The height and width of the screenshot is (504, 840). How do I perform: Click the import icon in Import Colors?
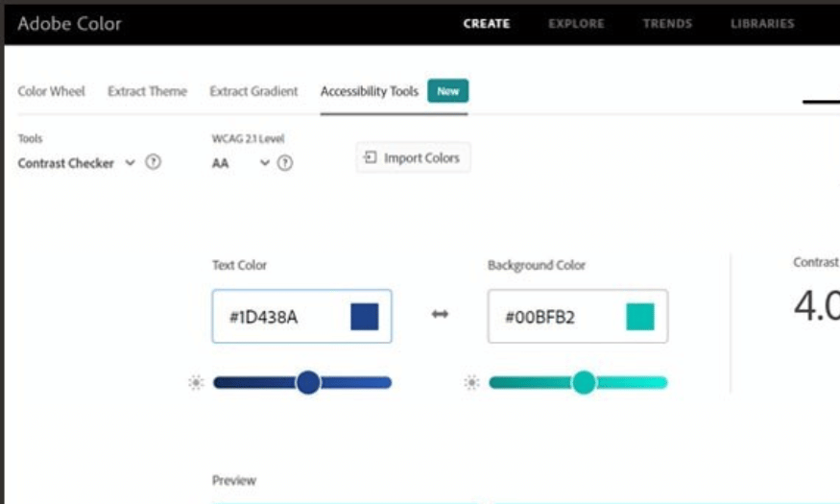(371, 157)
